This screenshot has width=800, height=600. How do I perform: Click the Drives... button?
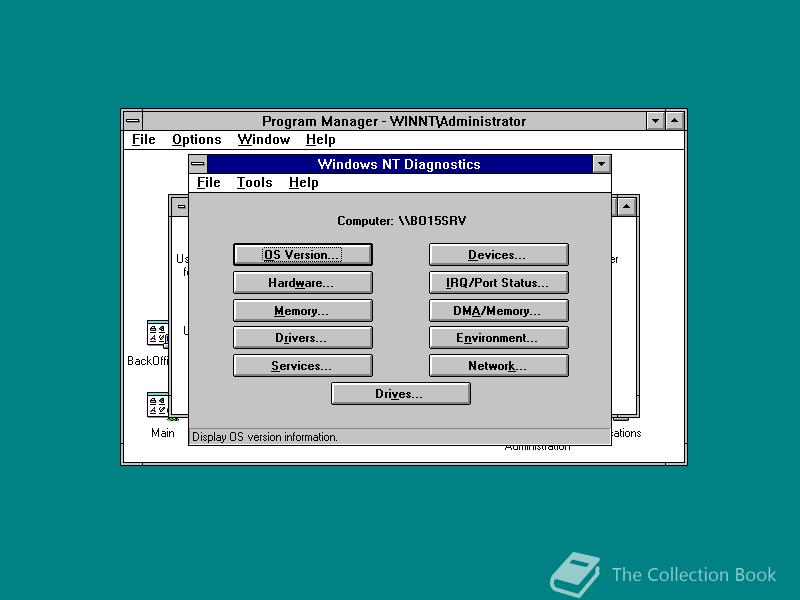pyautogui.click(x=401, y=394)
